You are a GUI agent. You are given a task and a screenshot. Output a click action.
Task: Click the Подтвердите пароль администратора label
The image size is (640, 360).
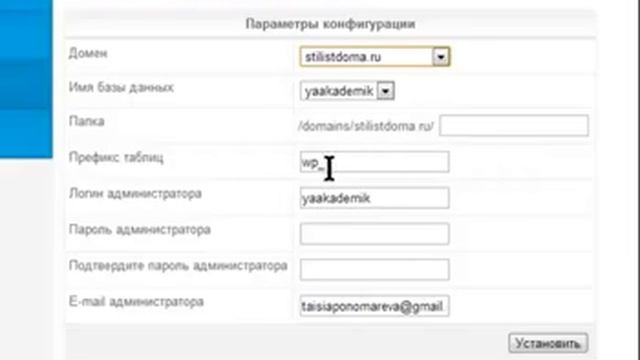coord(178,266)
